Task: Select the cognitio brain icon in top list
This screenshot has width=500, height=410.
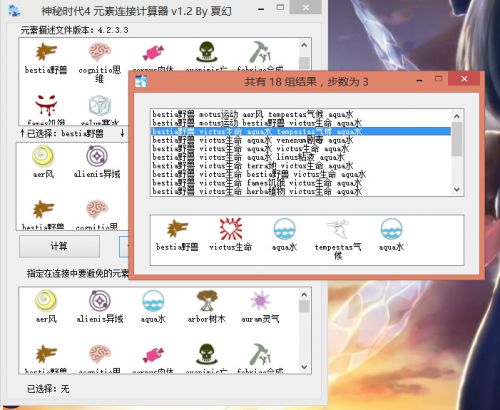Action: click(99, 52)
